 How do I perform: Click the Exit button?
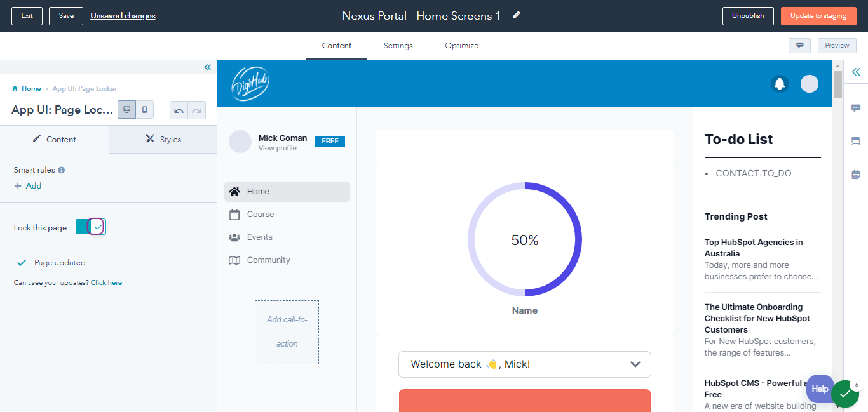(27, 16)
